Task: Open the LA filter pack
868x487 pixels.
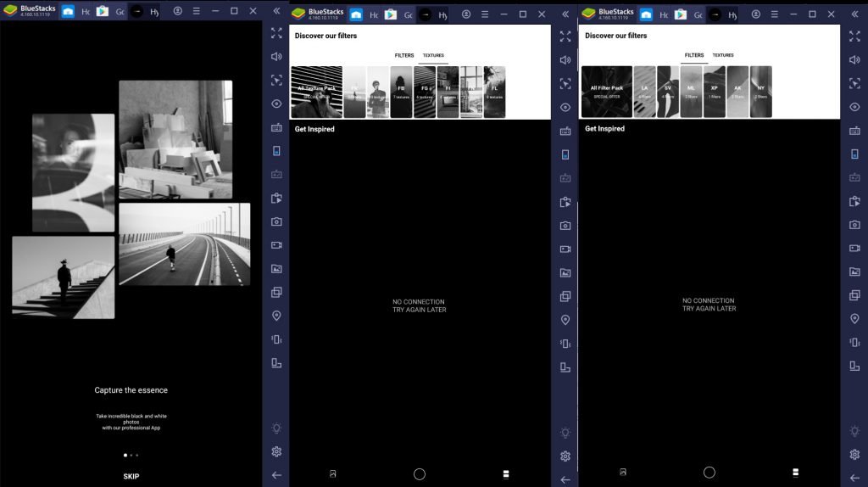Action: click(644, 92)
